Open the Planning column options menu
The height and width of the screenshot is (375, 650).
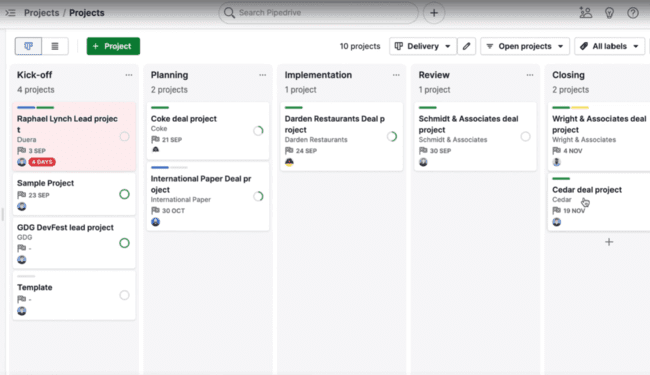click(262, 75)
